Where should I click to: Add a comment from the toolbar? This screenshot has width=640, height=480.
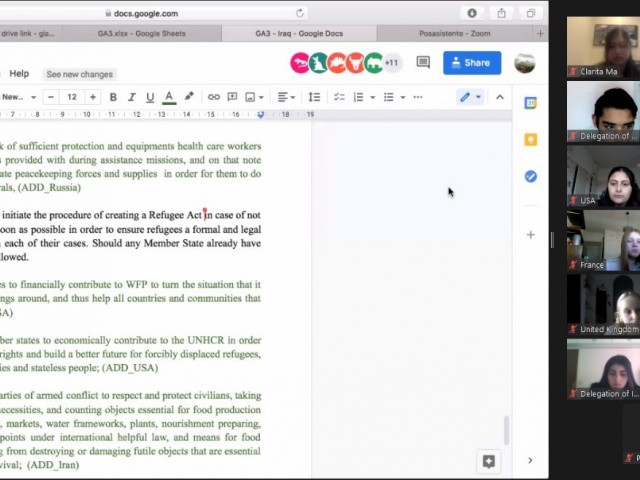[x=232, y=97]
